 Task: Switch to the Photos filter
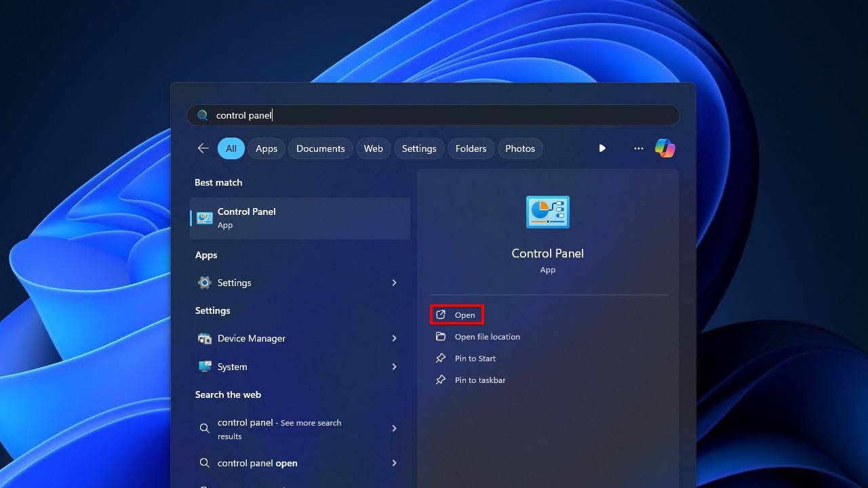pos(520,148)
